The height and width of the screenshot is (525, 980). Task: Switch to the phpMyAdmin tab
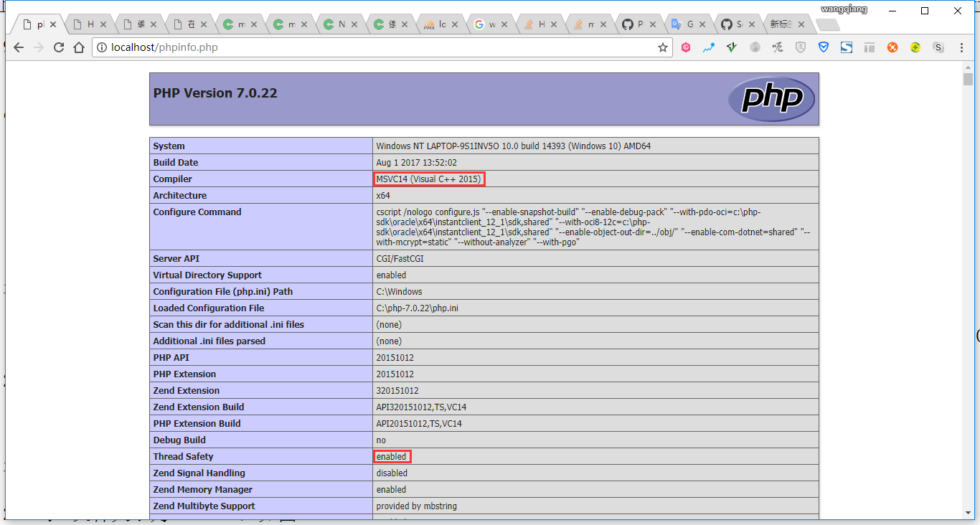436,24
